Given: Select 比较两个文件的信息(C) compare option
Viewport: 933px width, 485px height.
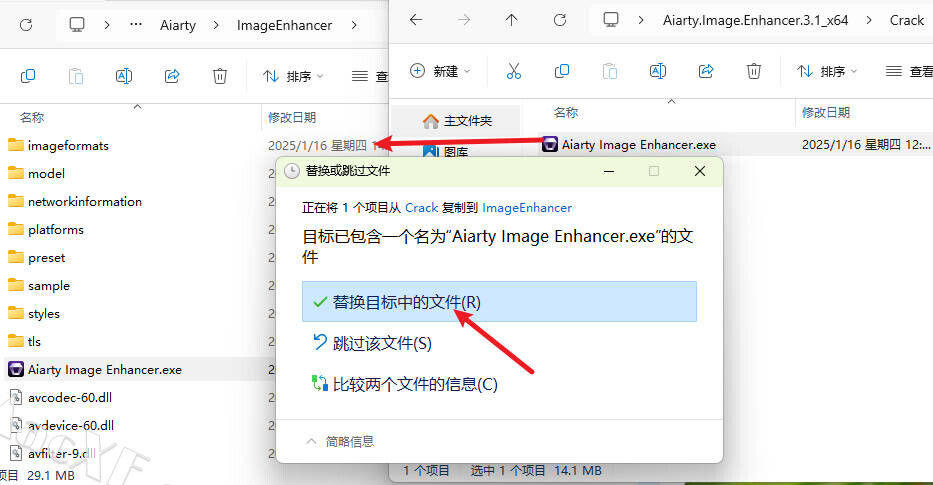Looking at the screenshot, I should (x=414, y=384).
